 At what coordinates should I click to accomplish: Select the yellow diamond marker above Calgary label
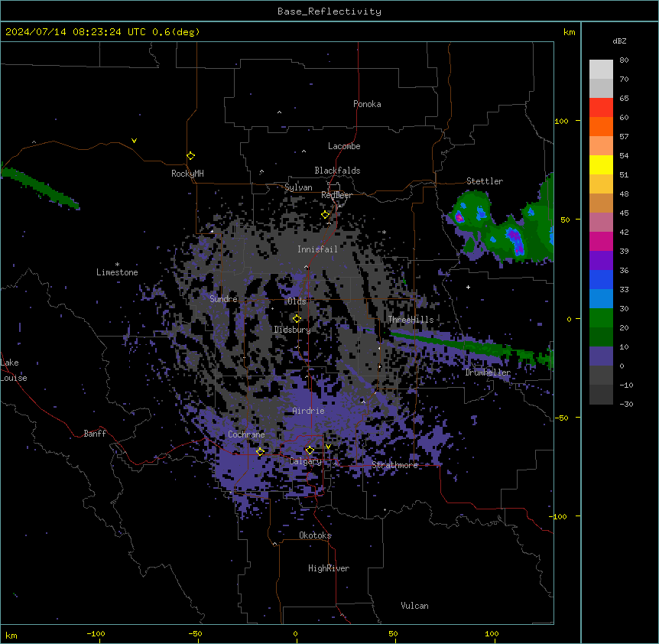point(310,450)
